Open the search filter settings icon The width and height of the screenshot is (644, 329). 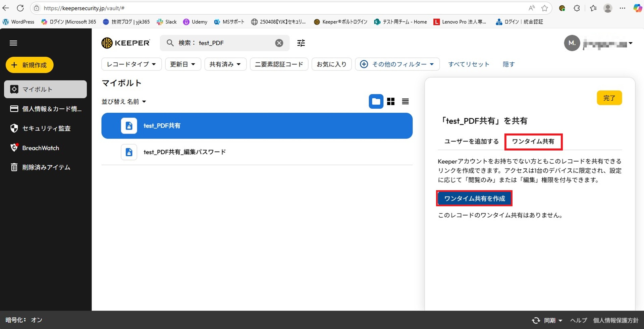click(301, 43)
